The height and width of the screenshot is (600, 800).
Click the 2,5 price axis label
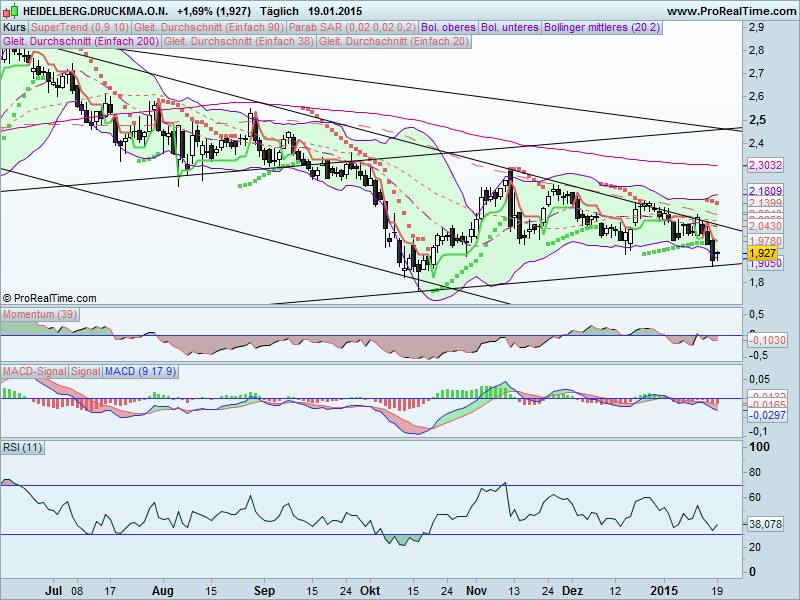pyautogui.click(x=758, y=120)
